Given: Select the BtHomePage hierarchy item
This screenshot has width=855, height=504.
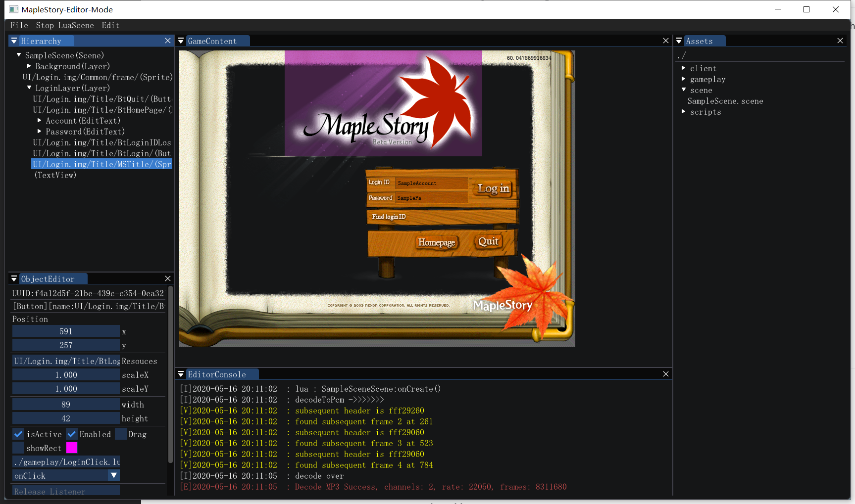Looking at the screenshot, I should [x=102, y=110].
